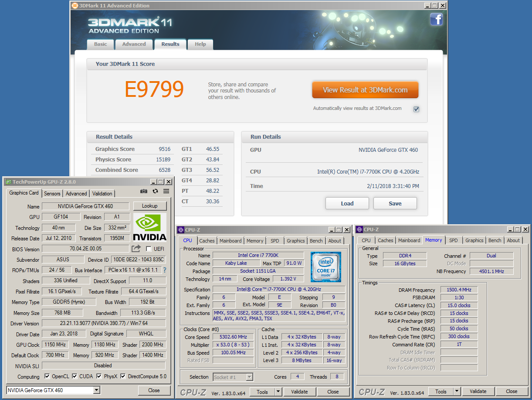Image resolution: width=532 pixels, height=400 pixels.
Task: Click the Graphics Score value 9516
Action: coord(165,149)
